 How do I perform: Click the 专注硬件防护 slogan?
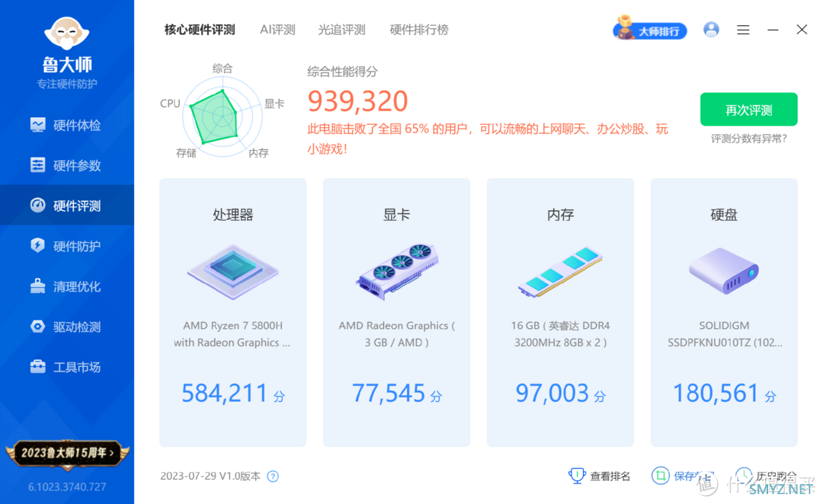[x=66, y=84]
